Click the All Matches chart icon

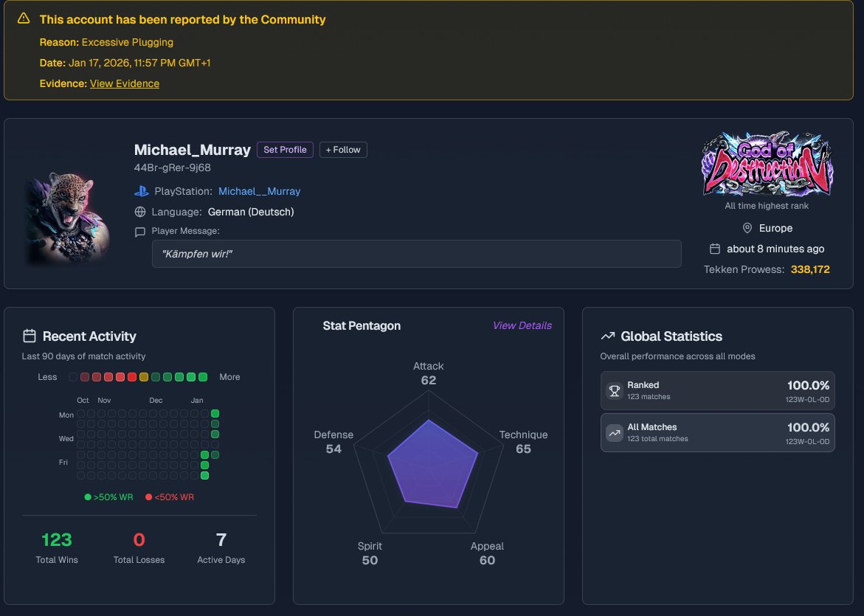tap(614, 432)
